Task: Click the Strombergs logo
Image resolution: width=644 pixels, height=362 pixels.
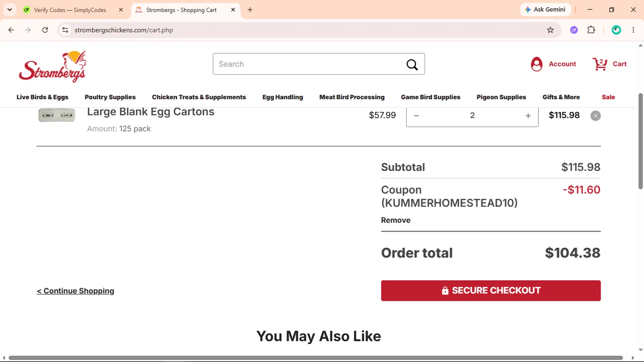Action: tap(52, 67)
